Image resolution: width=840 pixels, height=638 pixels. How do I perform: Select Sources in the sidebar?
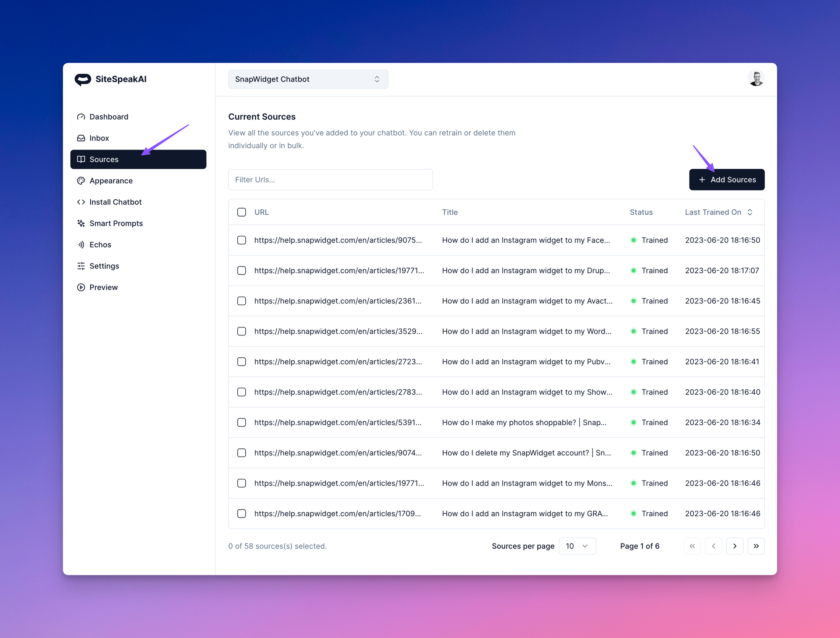(138, 159)
